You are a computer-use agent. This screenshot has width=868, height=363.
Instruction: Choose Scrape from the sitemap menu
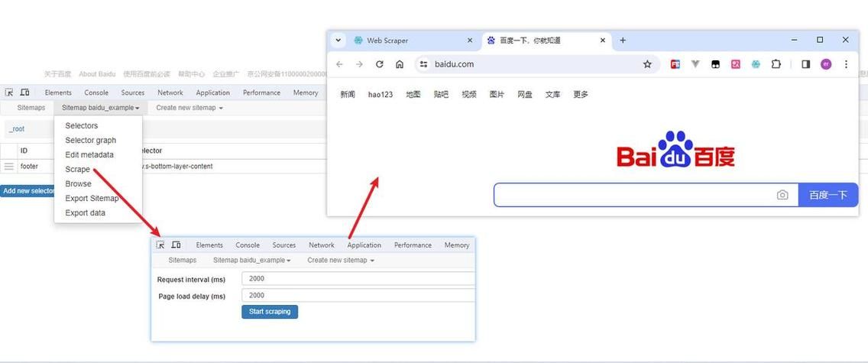tap(77, 170)
